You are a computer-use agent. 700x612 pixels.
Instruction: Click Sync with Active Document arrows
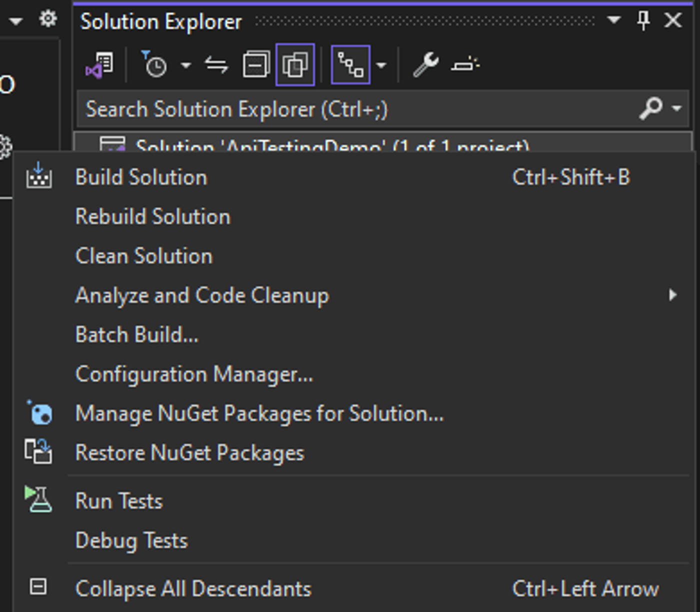216,65
